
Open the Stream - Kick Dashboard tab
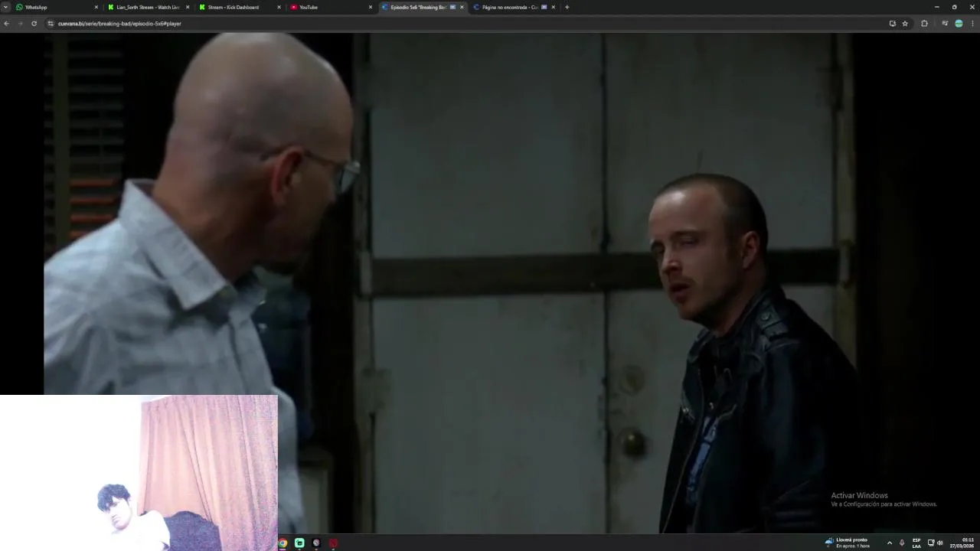click(238, 7)
